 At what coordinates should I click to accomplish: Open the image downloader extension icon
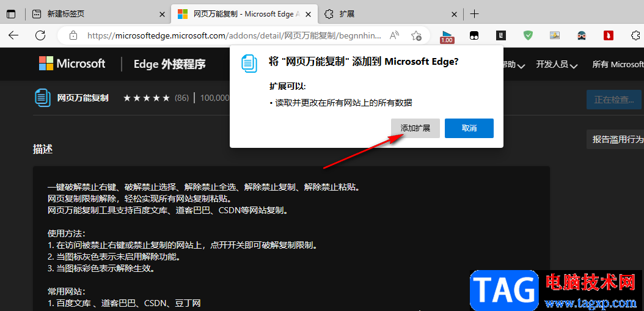(x=555, y=35)
